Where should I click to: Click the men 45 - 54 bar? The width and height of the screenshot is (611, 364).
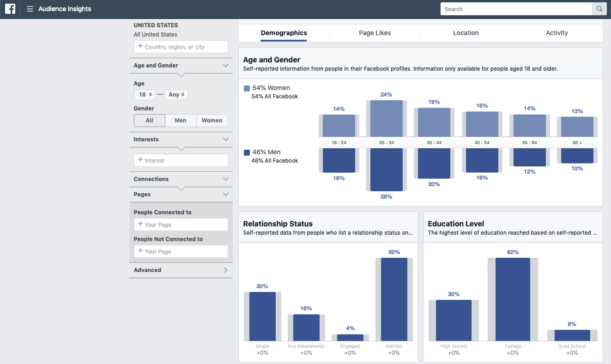click(x=482, y=160)
